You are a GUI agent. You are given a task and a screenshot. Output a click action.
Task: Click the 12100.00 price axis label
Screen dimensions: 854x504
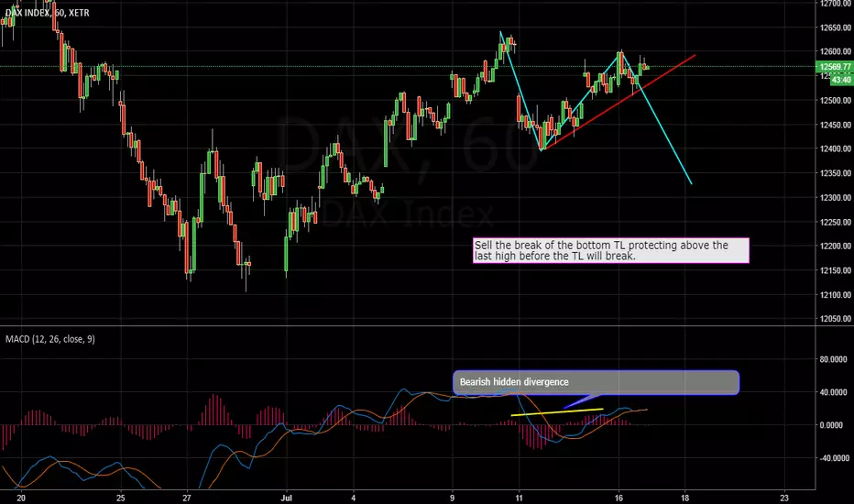pos(836,295)
